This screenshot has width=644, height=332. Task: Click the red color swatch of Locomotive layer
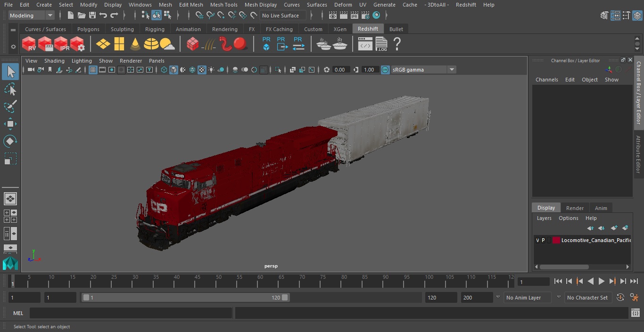(556, 240)
